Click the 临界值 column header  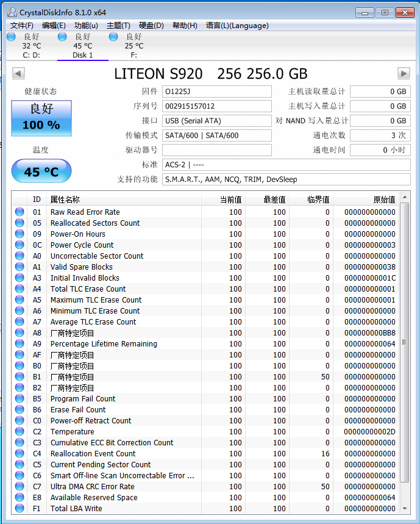pyautogui.click(x=311, y=199)
